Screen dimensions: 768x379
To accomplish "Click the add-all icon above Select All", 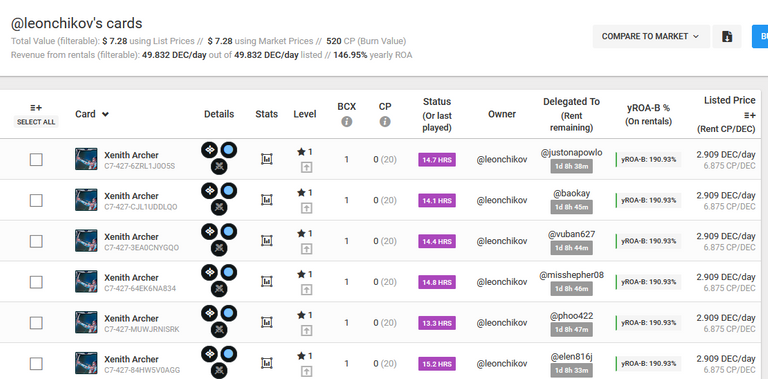I will pos(36,108).
